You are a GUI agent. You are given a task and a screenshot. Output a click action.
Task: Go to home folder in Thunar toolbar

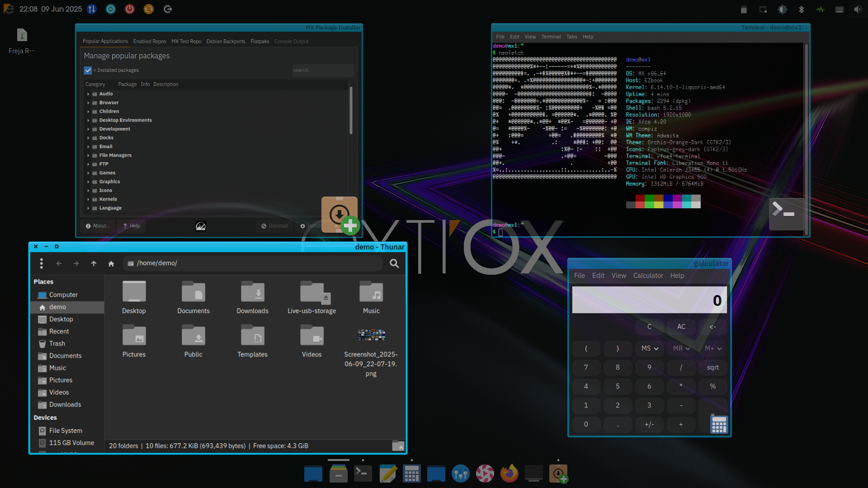click(x=111, y=263)
